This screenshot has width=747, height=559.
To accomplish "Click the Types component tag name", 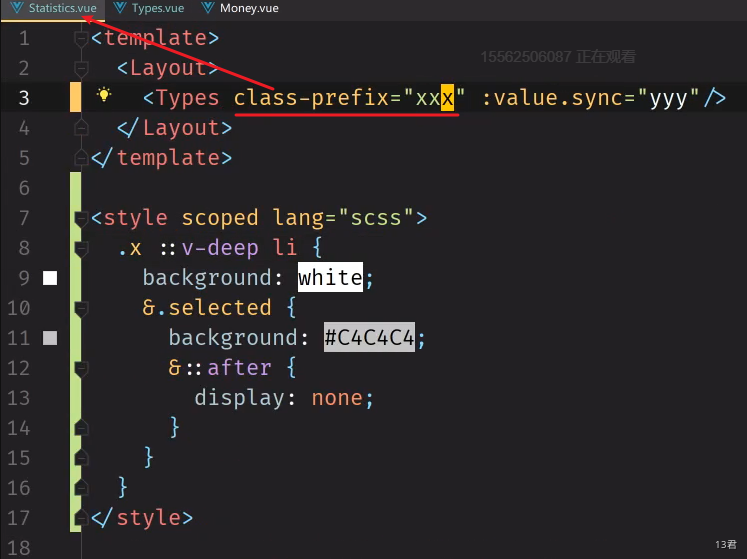I will [187, 98].
